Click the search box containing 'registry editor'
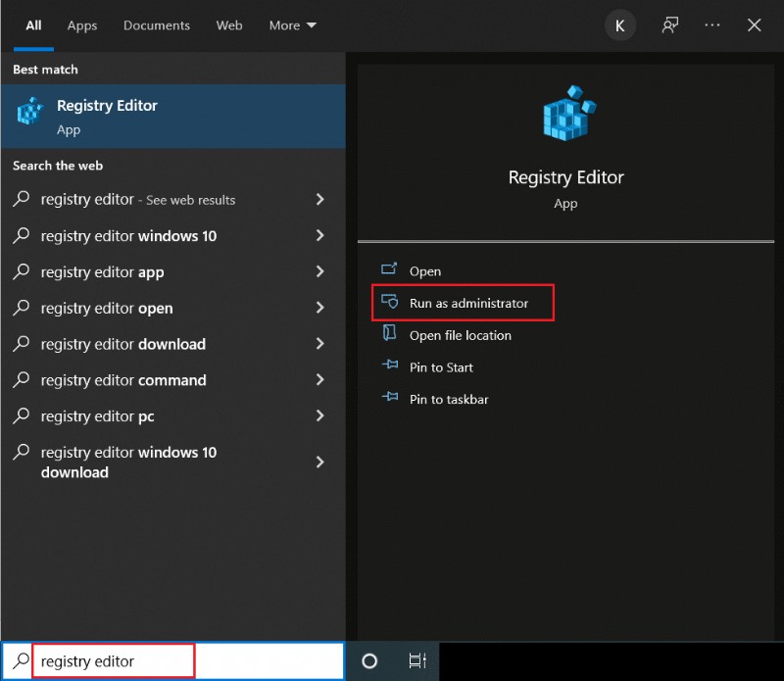 point(114,661)
